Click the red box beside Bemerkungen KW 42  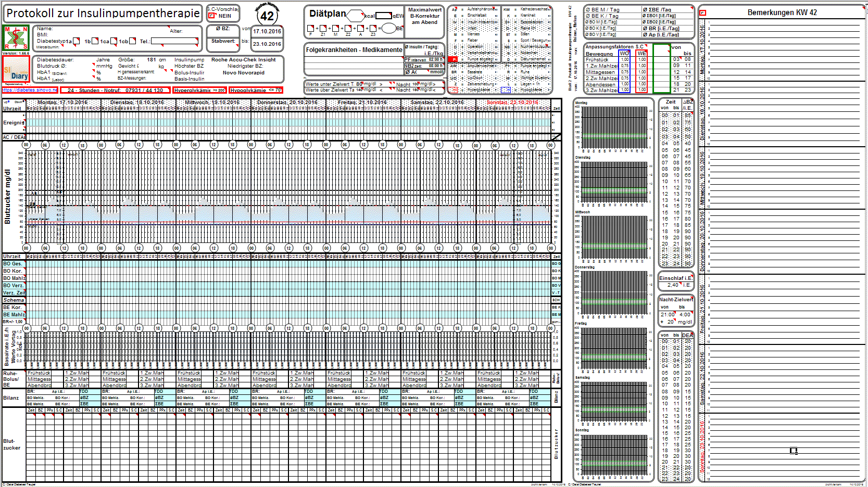pos(702,12)
